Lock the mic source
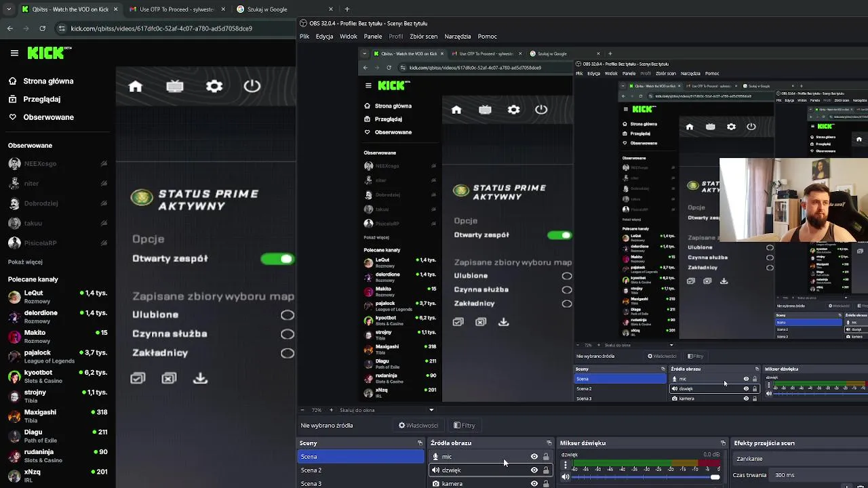This screenshot has width=868, height=488. pyautogui.click(x=546, y=457)
